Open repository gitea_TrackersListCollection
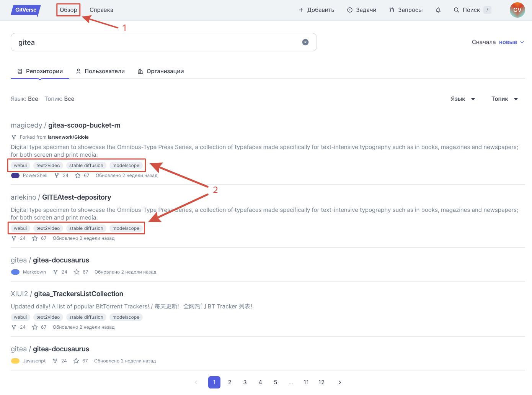532x395 pixels. [78, 294]
